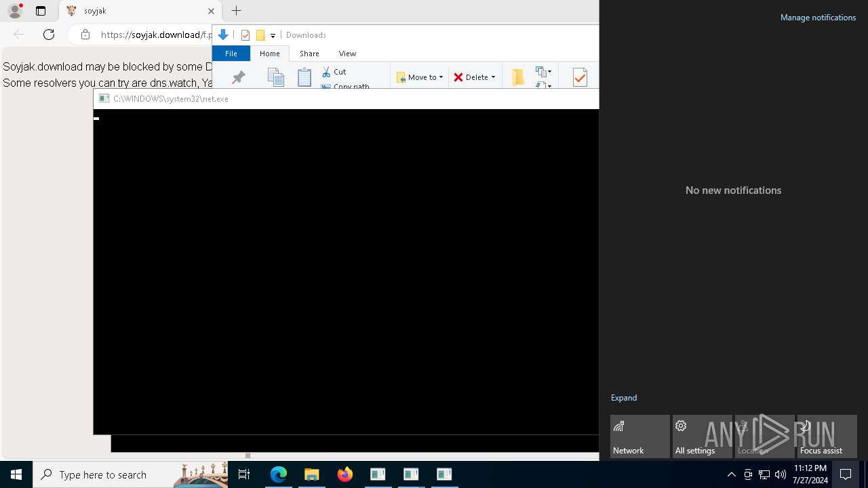868x488 pixels.
Task: Click page horizontal scrollbar thumb
Action: click(248, 455)
